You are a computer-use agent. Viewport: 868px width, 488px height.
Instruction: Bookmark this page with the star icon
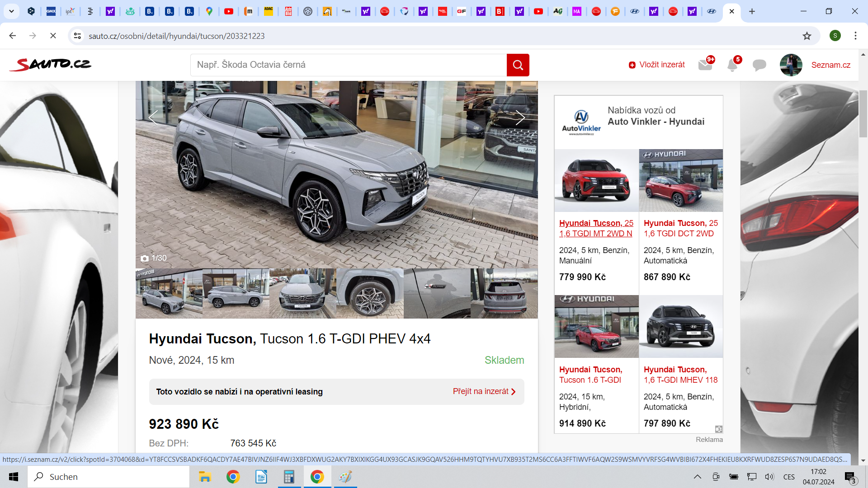(807, 36)
